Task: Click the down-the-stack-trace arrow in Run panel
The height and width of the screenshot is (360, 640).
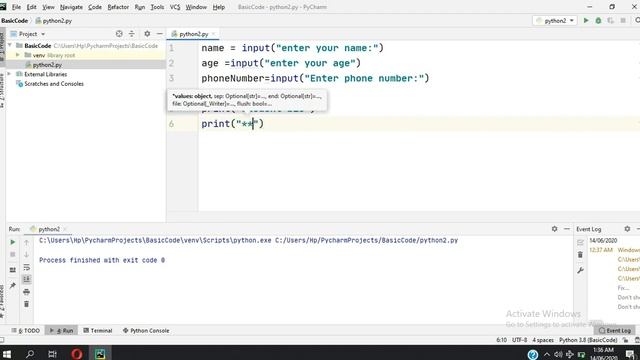Action: 27,255
